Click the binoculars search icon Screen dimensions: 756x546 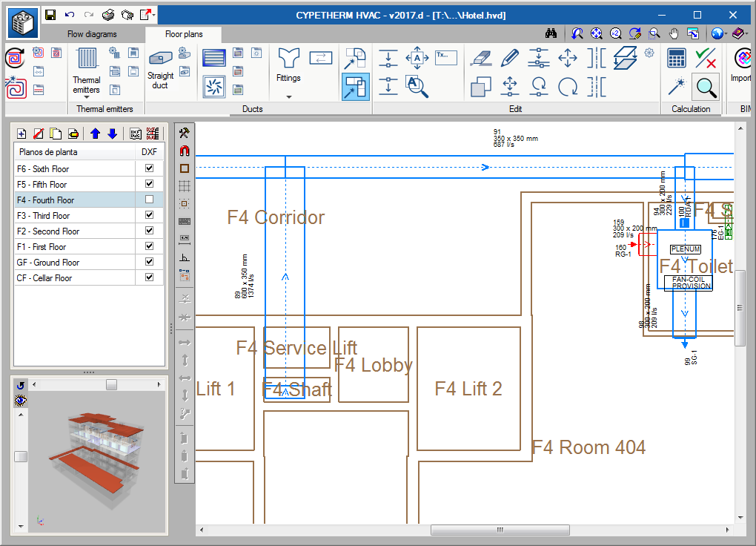click(551, 33)
